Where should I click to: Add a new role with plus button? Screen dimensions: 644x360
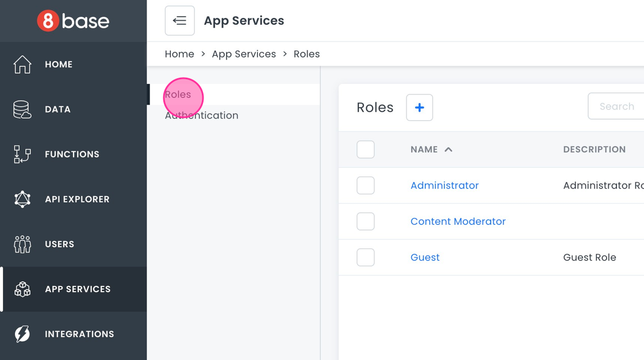(419, 108)
